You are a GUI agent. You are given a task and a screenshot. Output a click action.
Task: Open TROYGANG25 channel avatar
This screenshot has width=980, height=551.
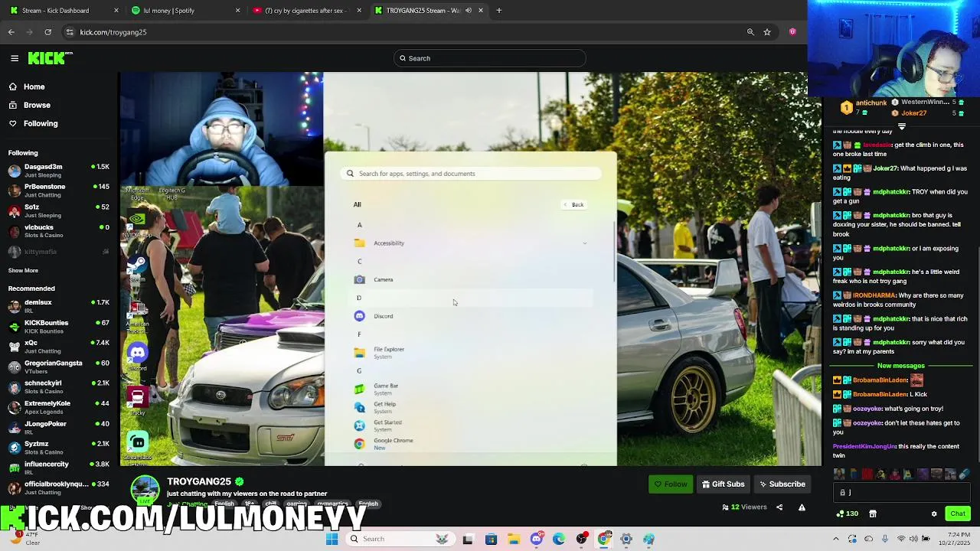pyautogui.click(x=145, y=490)
